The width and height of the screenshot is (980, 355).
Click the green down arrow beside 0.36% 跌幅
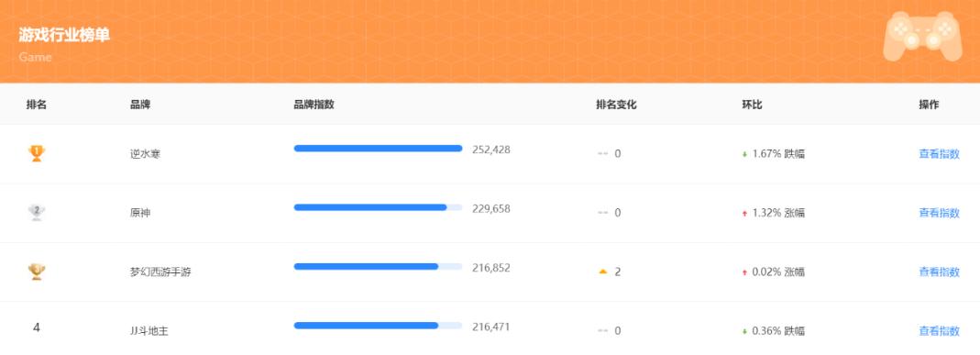744,331
